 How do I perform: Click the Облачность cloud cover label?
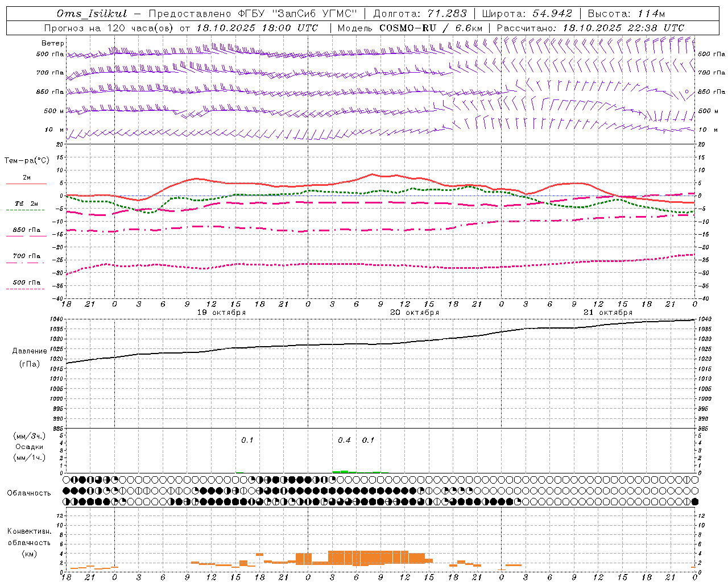point(29,493)
